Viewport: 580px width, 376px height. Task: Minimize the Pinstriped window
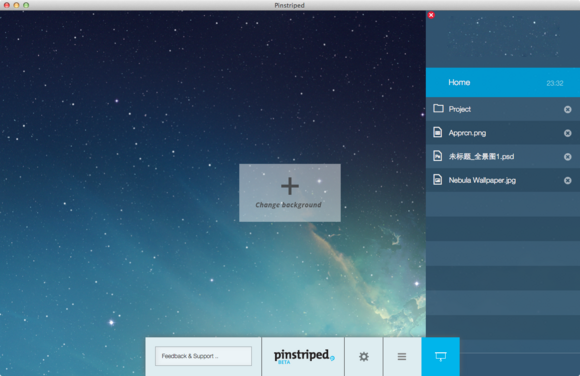16,5
